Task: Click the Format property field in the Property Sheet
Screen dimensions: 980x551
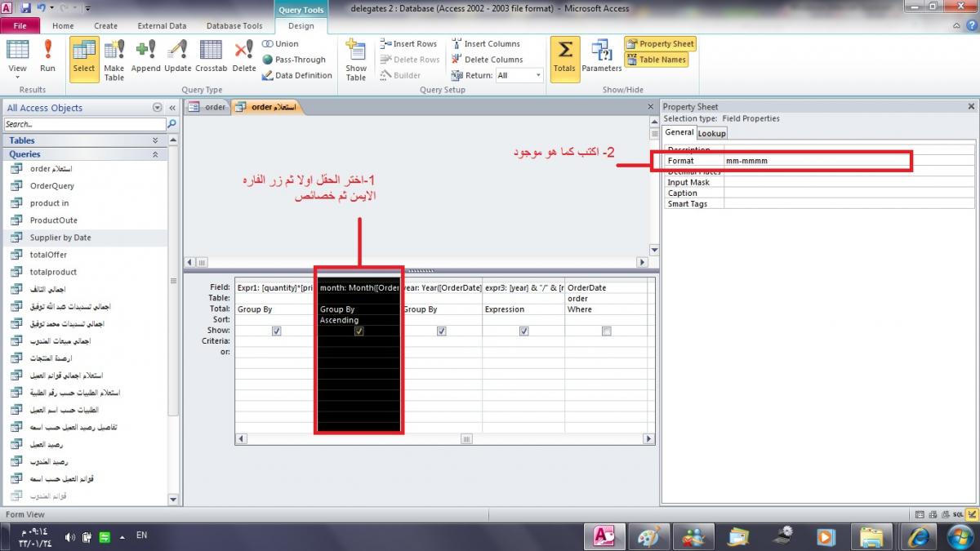Action: (x=849, y=161)
